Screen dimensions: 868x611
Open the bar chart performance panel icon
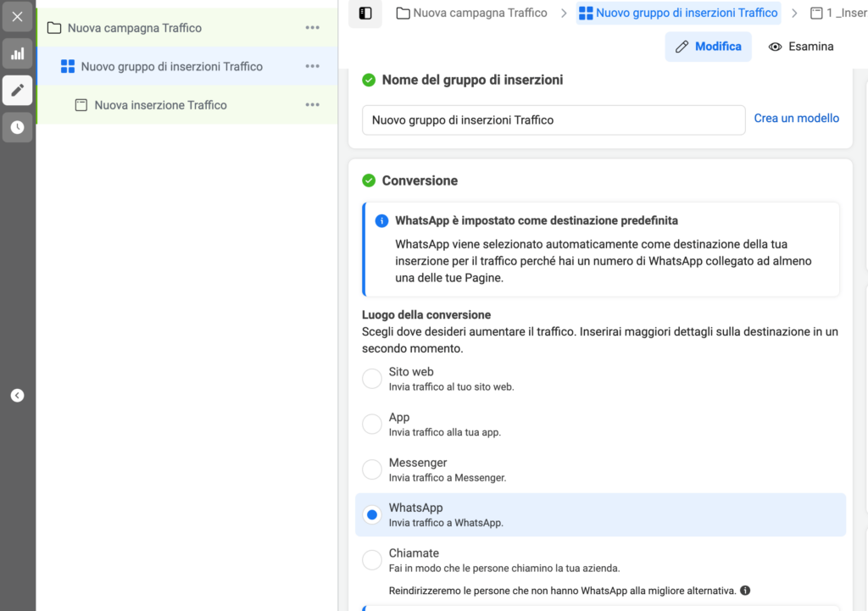(17, 53)
